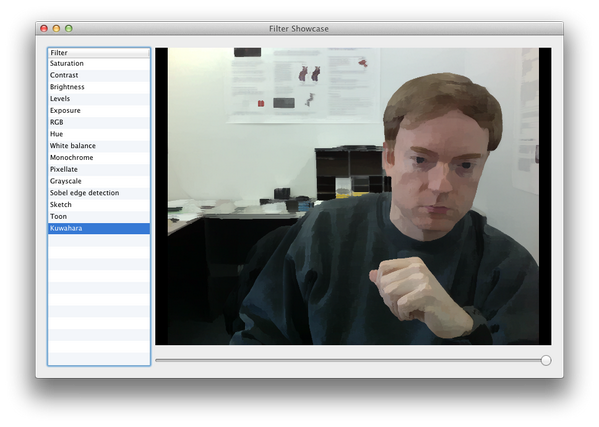The width and height of the screenshot is (599, 427).
Task: Click the Filter column header
Action: [99, 53]
